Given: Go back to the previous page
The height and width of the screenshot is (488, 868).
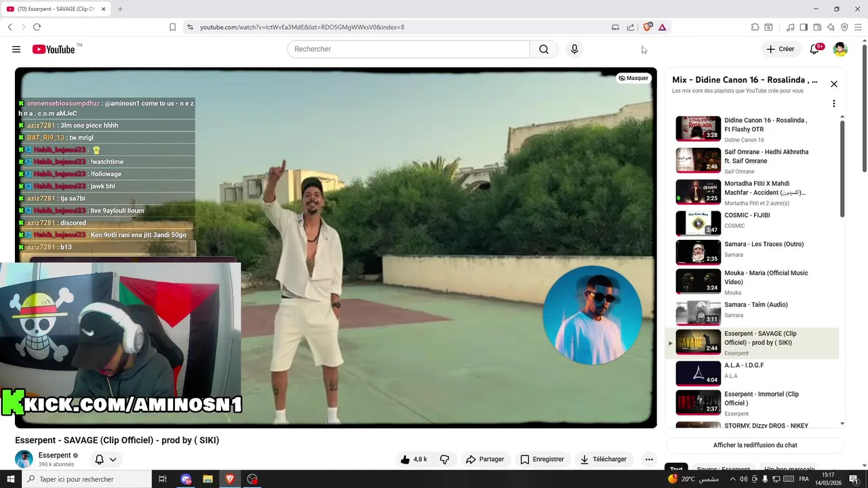Looking at the screenshot, I should pos(10,27).
